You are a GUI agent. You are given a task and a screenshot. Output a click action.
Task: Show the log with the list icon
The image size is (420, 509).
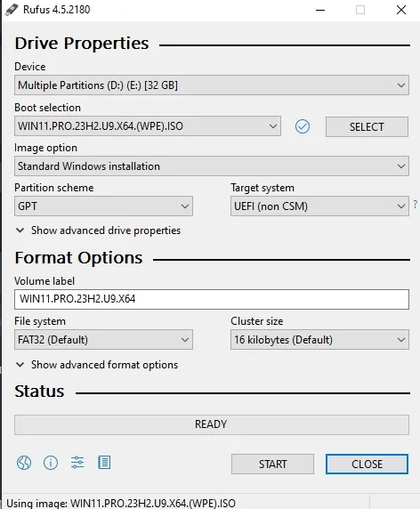point(104,462)
